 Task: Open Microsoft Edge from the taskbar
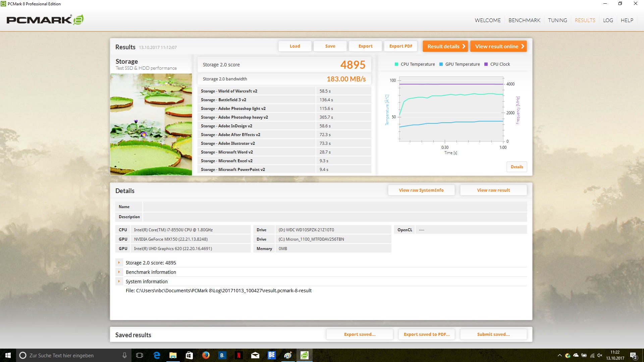(157, 355)
